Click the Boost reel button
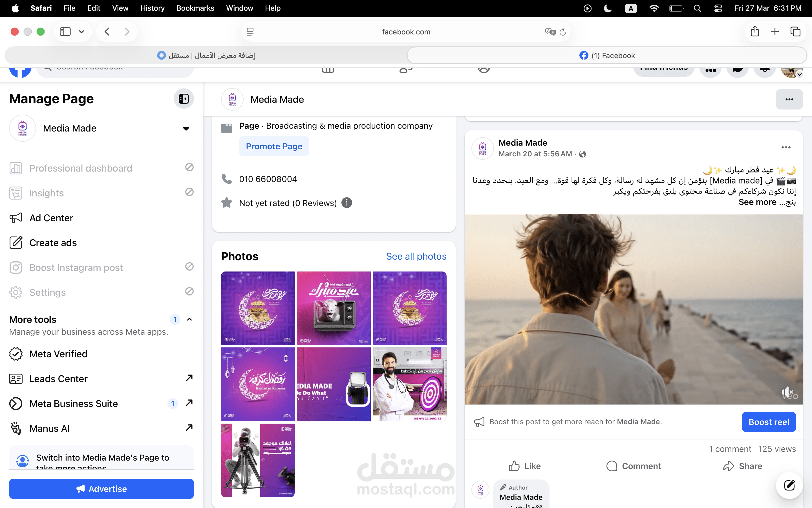Screen dimensions: 812x508 [769, 422]
